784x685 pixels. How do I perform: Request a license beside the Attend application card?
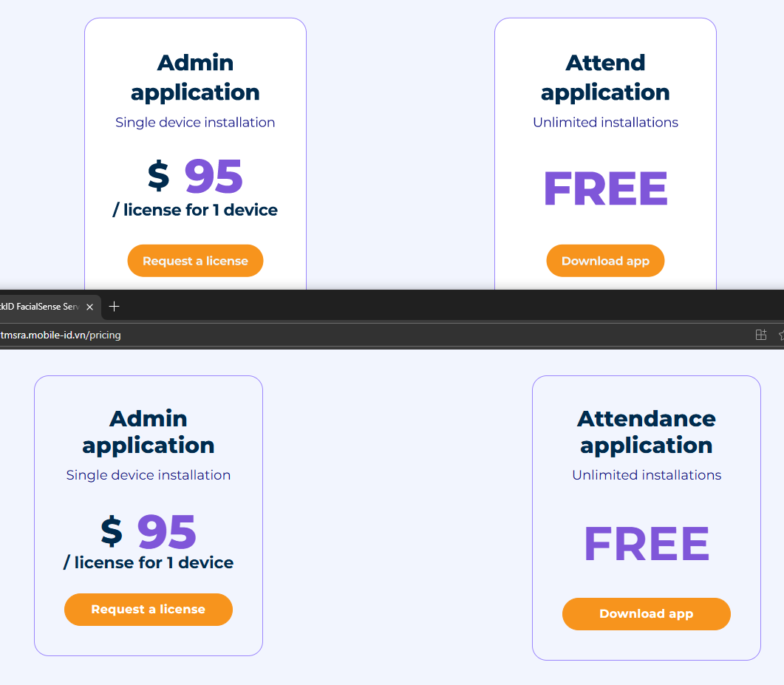196,261
